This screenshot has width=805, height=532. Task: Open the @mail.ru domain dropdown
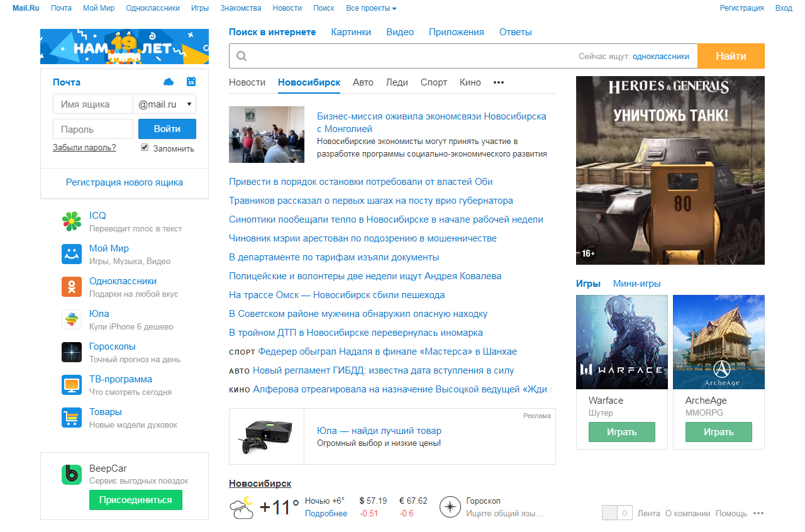165,104
